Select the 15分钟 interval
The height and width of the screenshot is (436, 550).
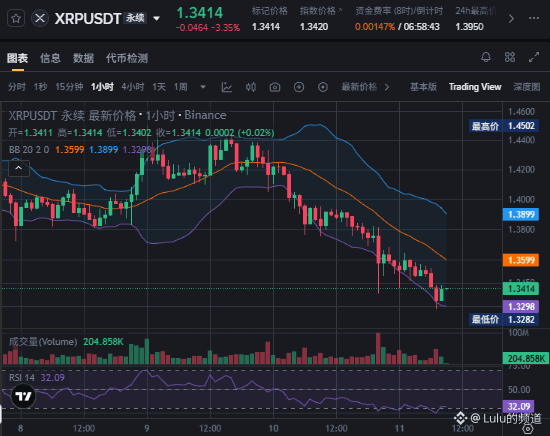pos(69,87)
